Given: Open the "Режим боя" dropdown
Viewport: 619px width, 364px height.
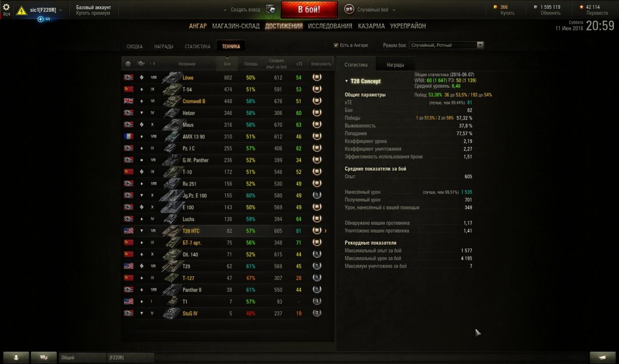Looking at the screenshot, I should pos(446,45).
